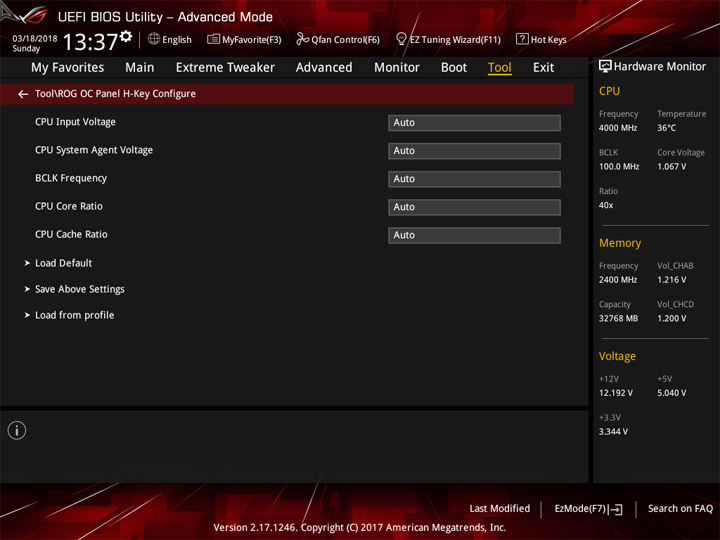
Task: Click the 100.0 MHz BCLK value
Action: click(619, 166)
